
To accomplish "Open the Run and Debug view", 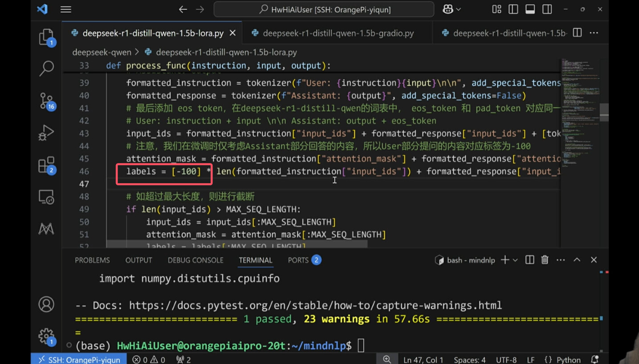I will (x=46, y=133).
